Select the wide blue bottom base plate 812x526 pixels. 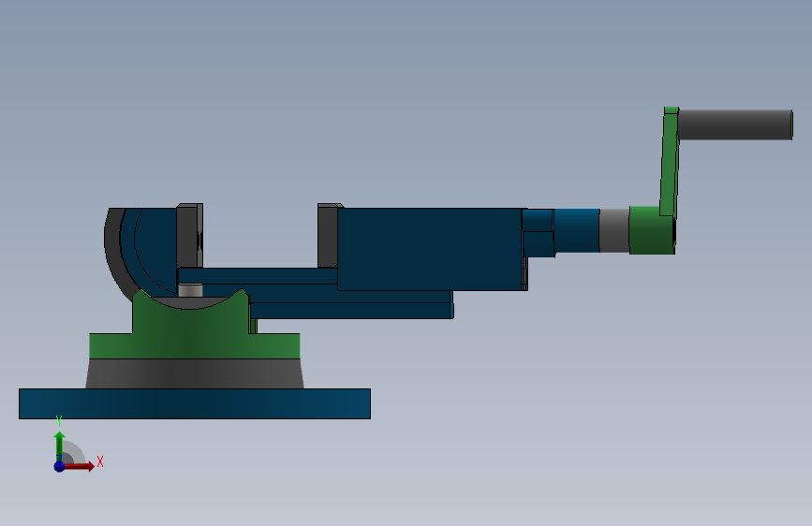pos(195,403)
